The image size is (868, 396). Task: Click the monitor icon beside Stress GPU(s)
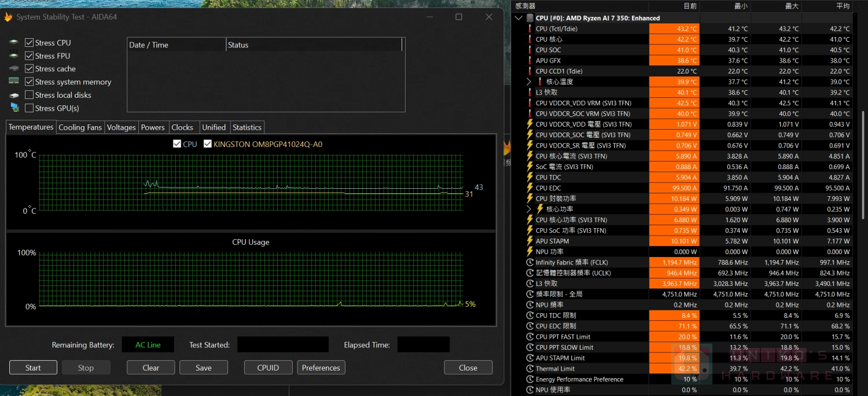coord(14,108)
